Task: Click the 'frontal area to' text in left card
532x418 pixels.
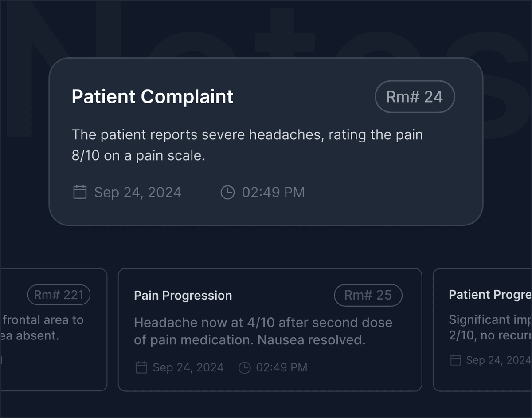Action: pyautogui.click(x=43, y=320)
